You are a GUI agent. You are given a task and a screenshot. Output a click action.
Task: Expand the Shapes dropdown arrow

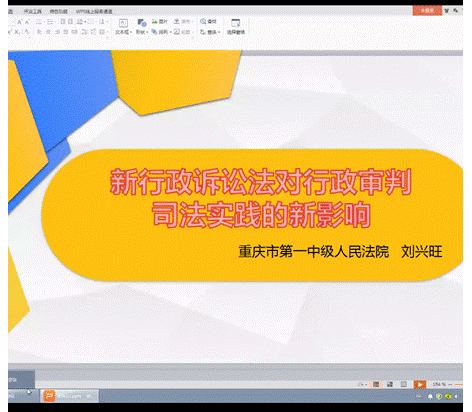(x=147, y=32)
